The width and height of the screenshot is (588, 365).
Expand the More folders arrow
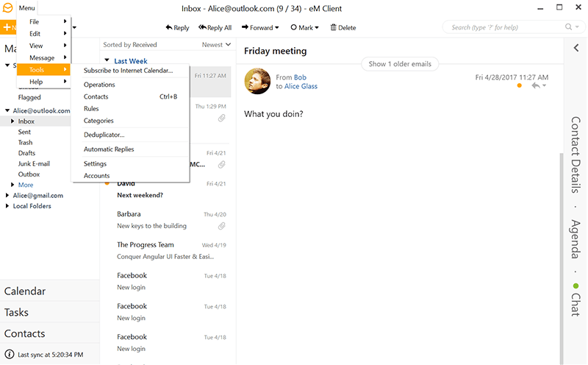[12, 185]
